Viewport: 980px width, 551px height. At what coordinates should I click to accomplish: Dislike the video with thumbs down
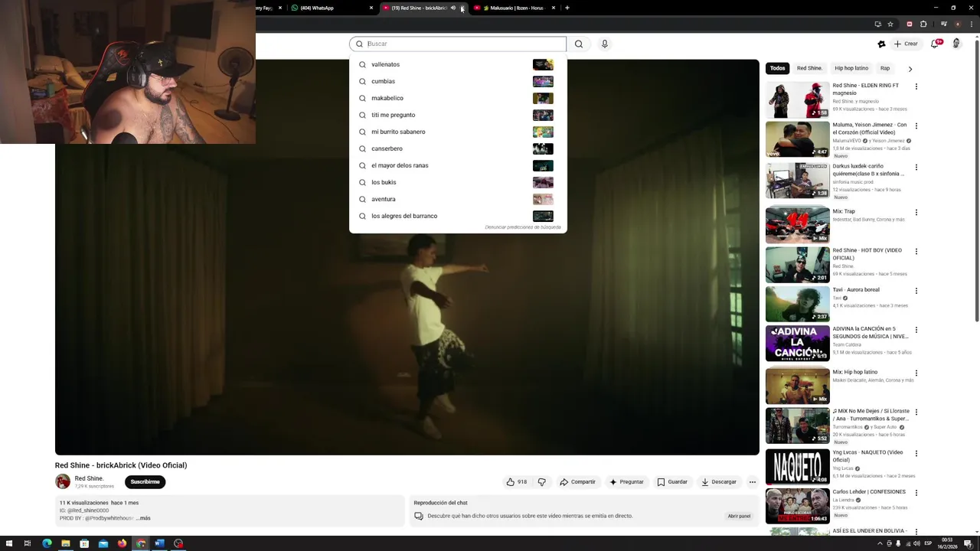[x=542, y=482]
